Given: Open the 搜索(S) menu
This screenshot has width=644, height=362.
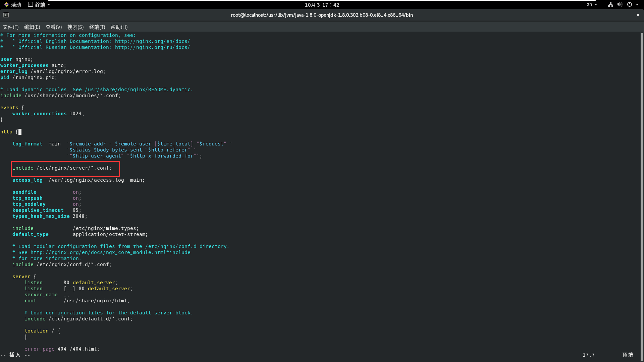Looking at the screenshot, I should [x=75, y=27].
